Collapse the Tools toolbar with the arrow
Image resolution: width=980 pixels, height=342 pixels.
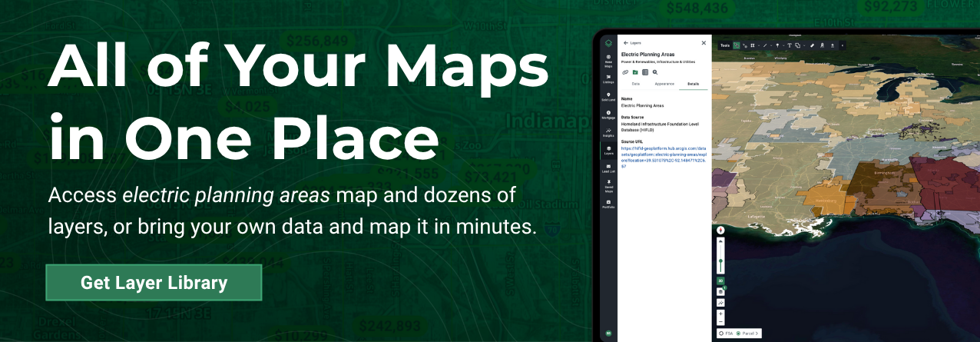point(843,45)
